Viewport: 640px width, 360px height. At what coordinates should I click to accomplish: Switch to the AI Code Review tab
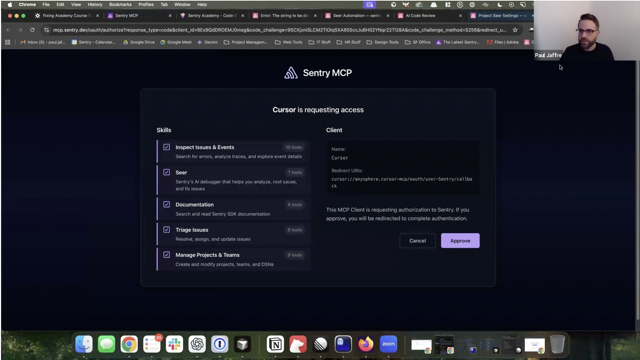429,16
